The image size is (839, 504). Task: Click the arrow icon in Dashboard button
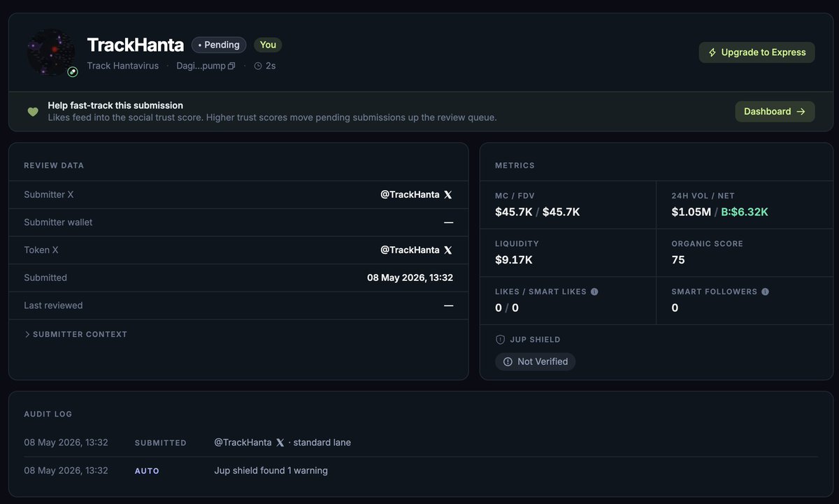click(x=801, y=111)
